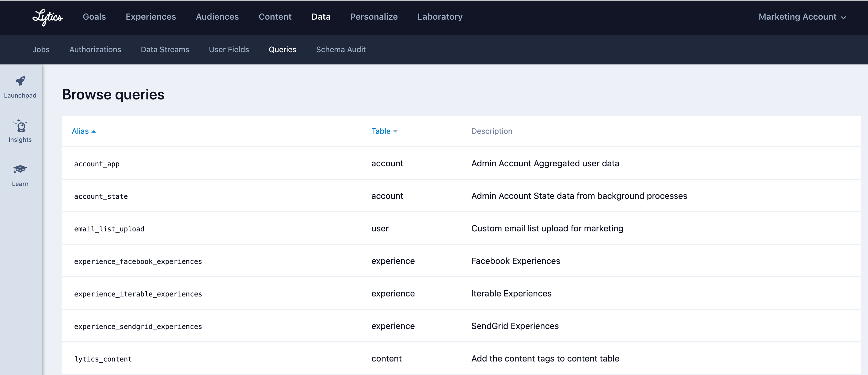This screenshot has height=375, width=868.
Task: Go to Audiences section
Action: pyautogui.click(x=217, y=17)
